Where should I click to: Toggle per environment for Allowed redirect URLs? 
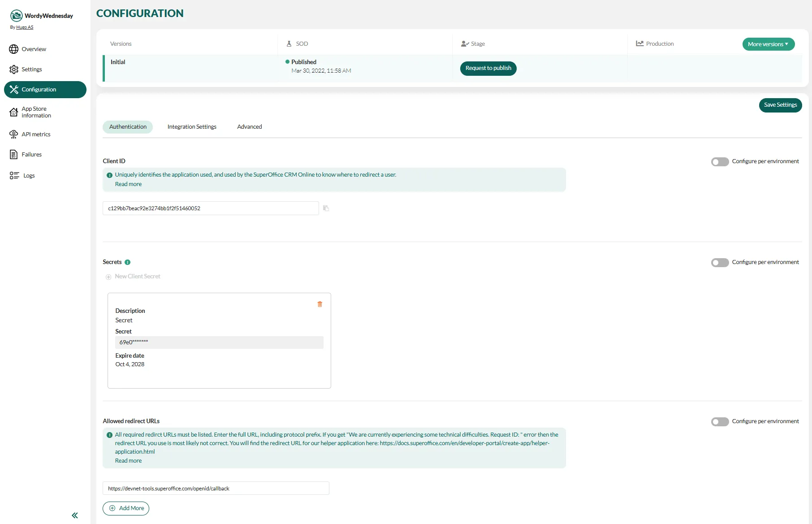pos(720,422)
